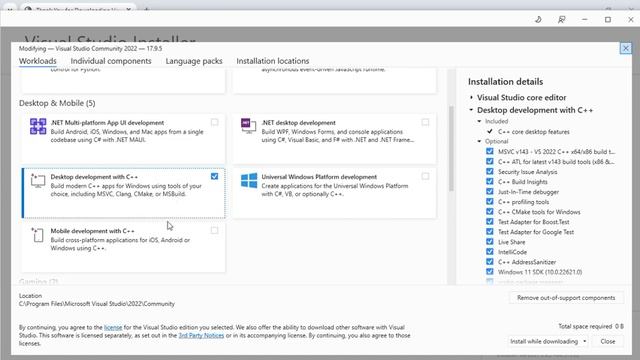Click the Close button at bottom right
The width and height of the screenshot is (640, 360).
(x=608, y=341)
